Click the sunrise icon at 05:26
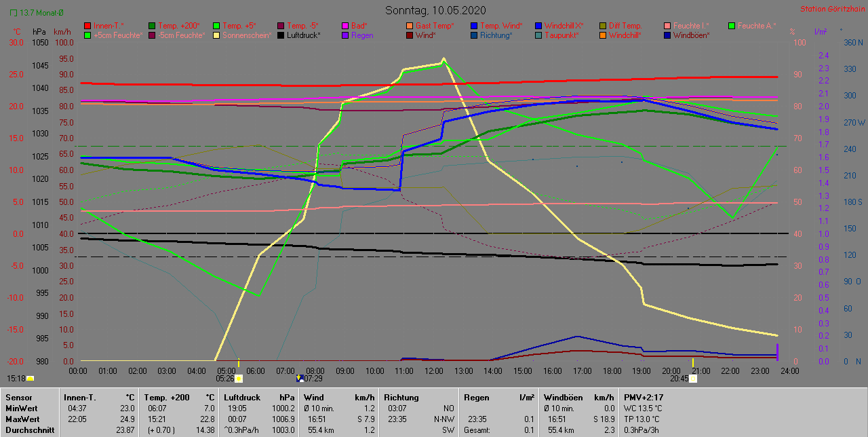This screenshot has height=437, width=868. pyautogui.click(x=239, y=379)
